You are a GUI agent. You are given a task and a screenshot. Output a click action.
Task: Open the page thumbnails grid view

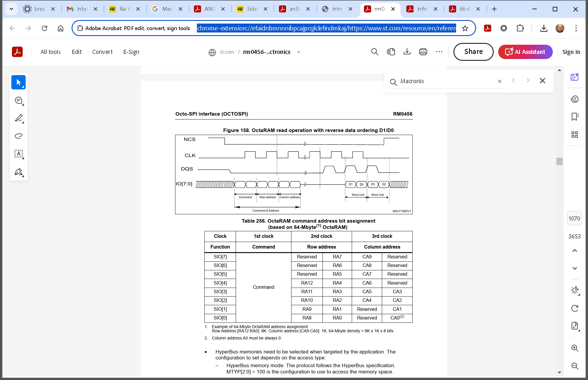[575, 134]
